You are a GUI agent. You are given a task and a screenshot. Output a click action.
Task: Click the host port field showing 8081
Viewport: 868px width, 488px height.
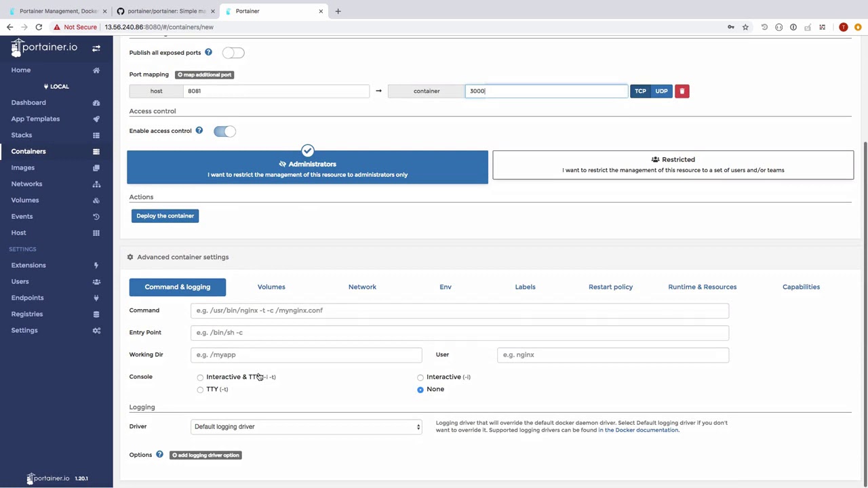pos(276,91)
